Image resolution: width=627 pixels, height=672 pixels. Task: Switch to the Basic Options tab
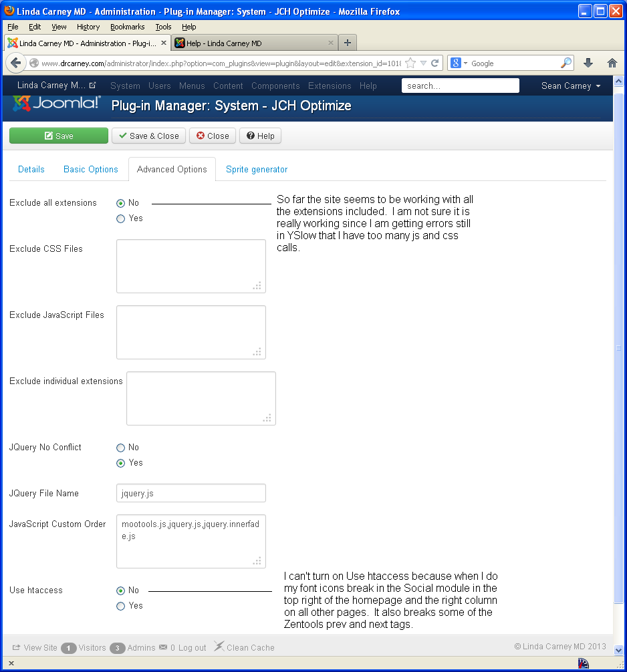pyautogui.click(x=90, y=169)
